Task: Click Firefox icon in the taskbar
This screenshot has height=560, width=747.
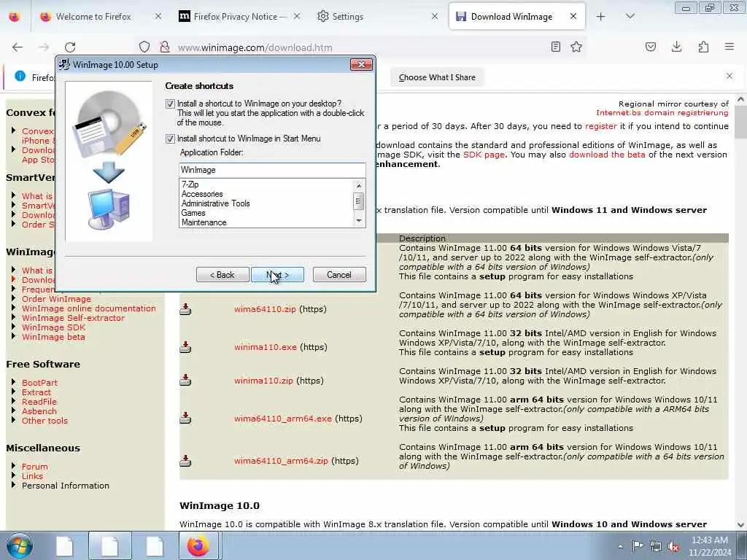Action: tap(198, 545)
